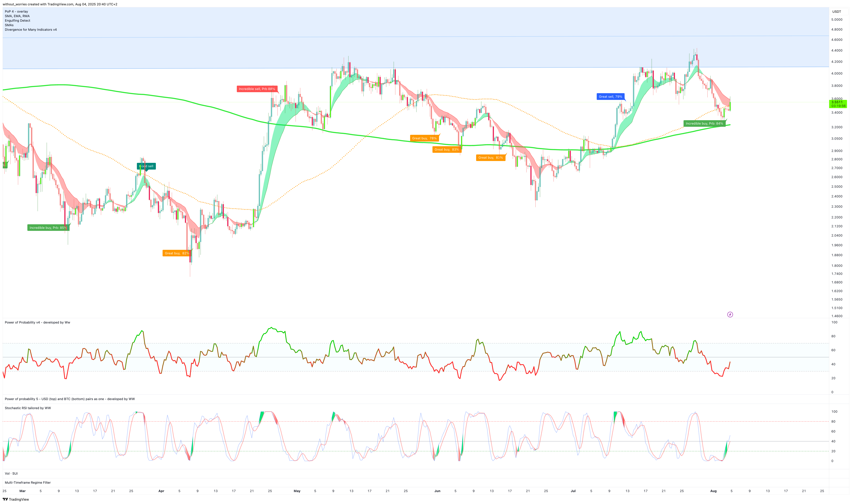Click the 4.0000 price axis value
The image size is (852, 504).
[x=837, y=73]
